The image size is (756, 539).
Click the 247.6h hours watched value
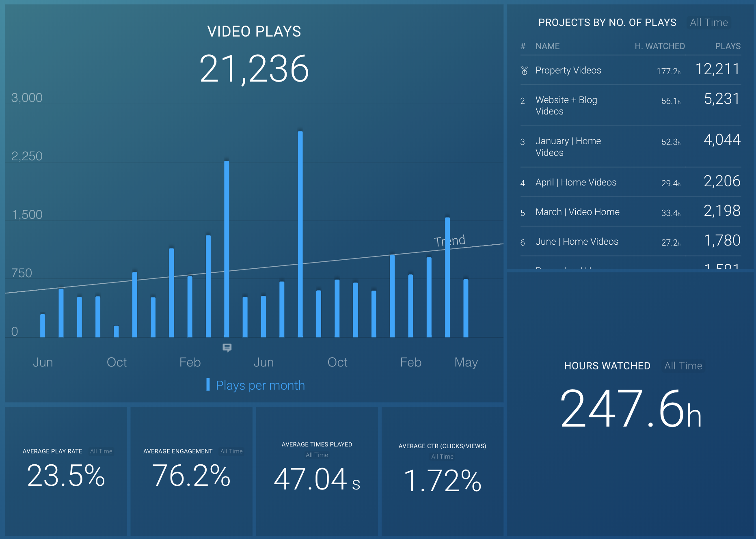coord(631,409)
